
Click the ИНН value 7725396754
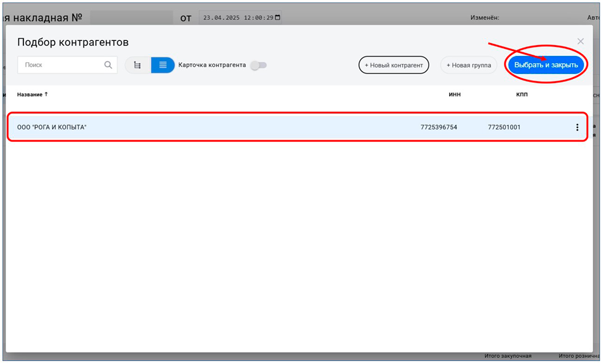point(438,127)
